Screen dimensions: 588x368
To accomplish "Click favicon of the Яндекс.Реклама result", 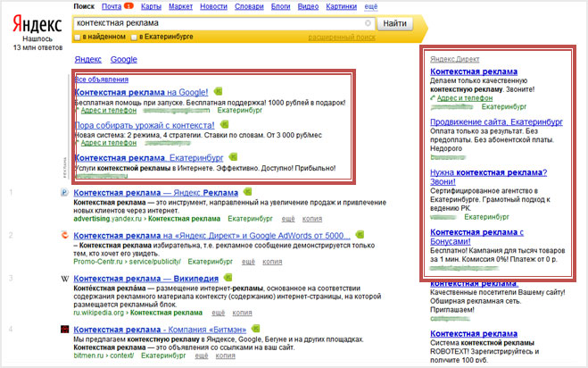I will (64, 192).
